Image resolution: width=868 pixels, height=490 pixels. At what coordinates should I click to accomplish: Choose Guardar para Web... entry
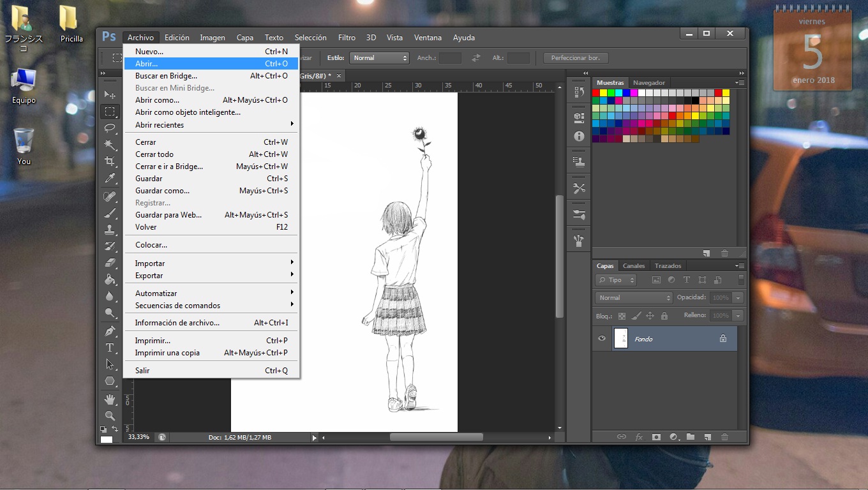click(x=211, y=215)
